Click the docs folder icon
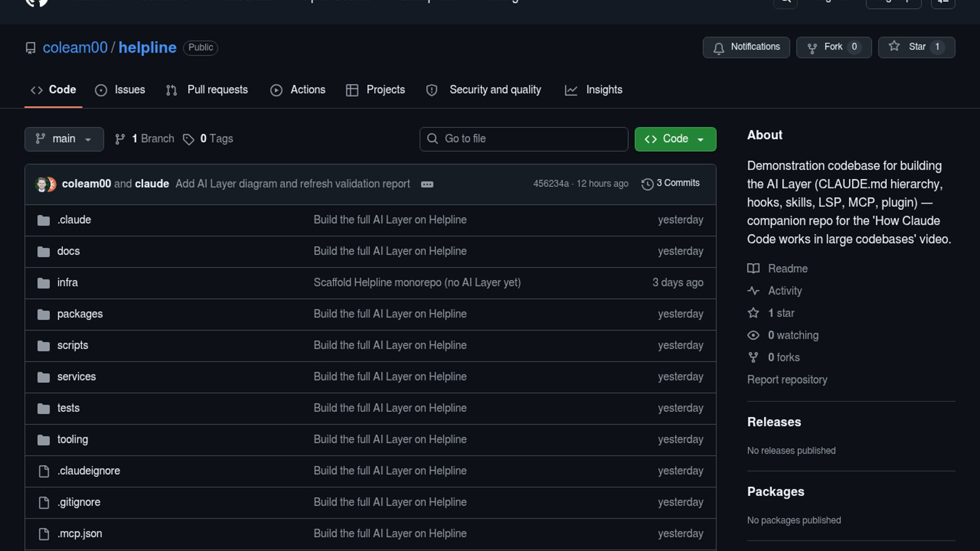Image resolution: width=980 pixels, height=551 pixels. click(x=43, y=252)
